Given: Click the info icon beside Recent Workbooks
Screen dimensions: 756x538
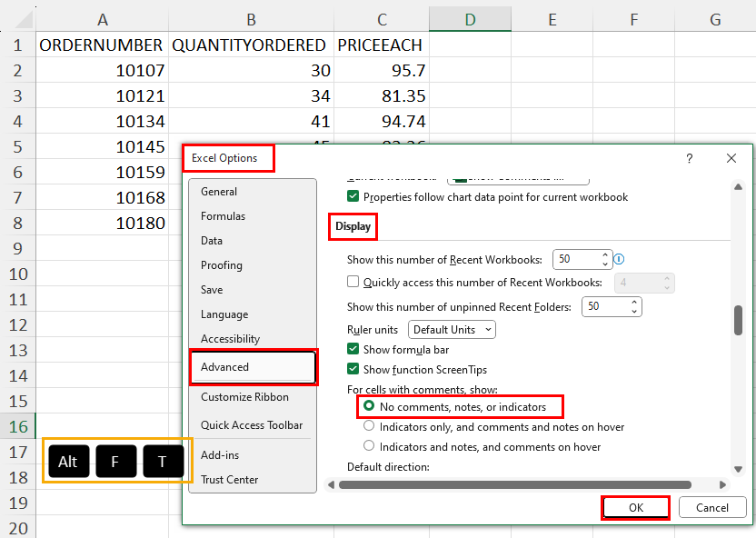Looking at the screenshot, I should 619,259.
